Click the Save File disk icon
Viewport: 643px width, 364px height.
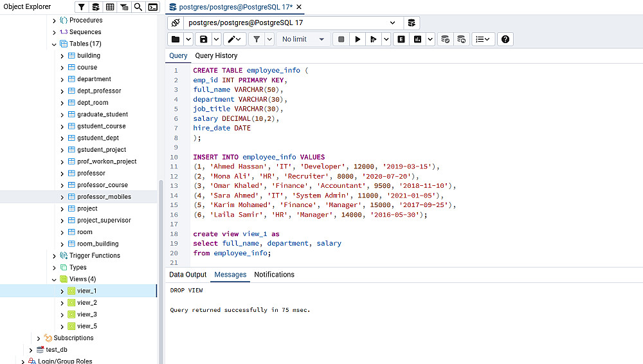point(204,39)
